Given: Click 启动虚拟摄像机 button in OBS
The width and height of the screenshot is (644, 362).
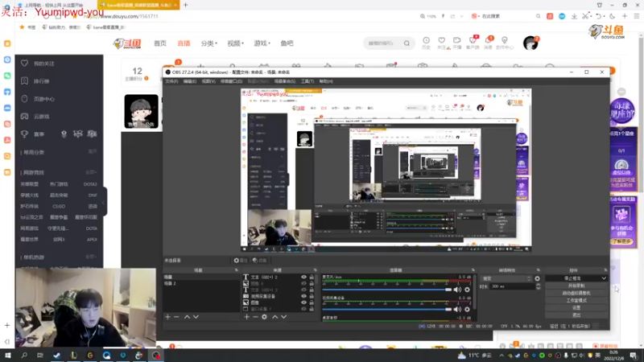Looking at the screenshot, I should (576, 293).
